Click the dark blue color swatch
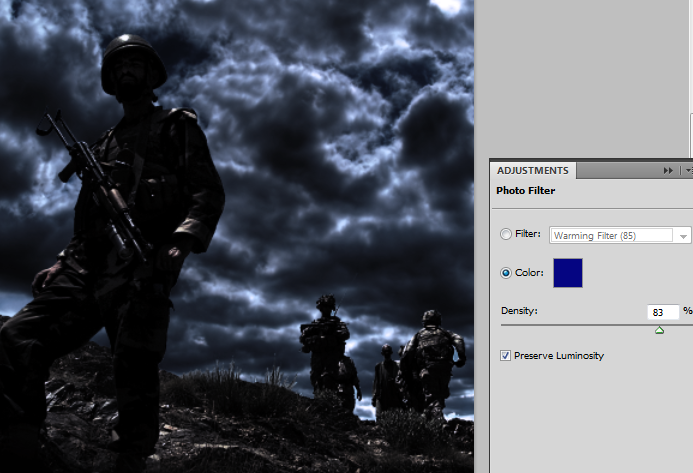693x473 pixels. click(x=568, y=273)
